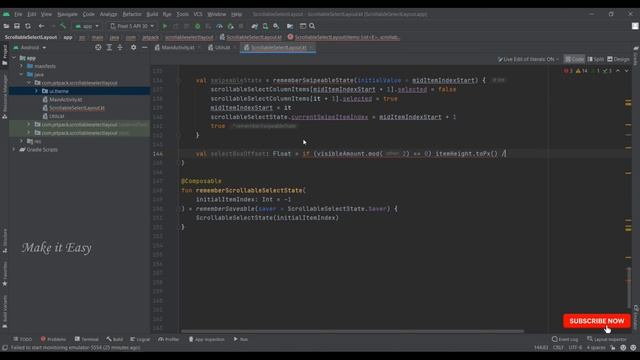Click the Open folder toolbar icon
This screenshot has height=360, width=640.
pyautogui.click(x=6, y=26)
